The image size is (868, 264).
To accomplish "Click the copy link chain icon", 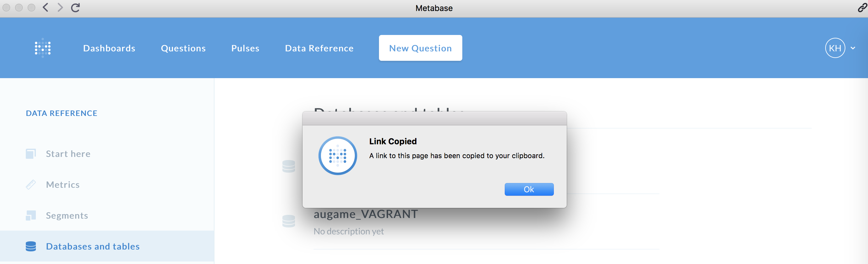I will tap(862, 8).
